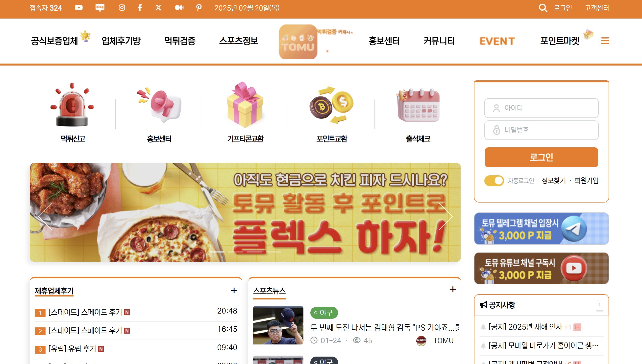642x364 pixels.
Task: Toggle the 자동로그인 switch
Action: [x=494, y=181]
